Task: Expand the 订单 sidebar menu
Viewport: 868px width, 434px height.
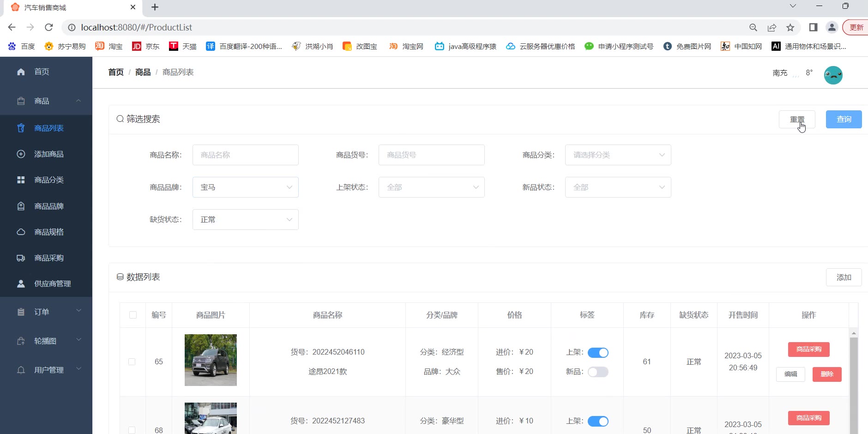Action: point(46,312)
